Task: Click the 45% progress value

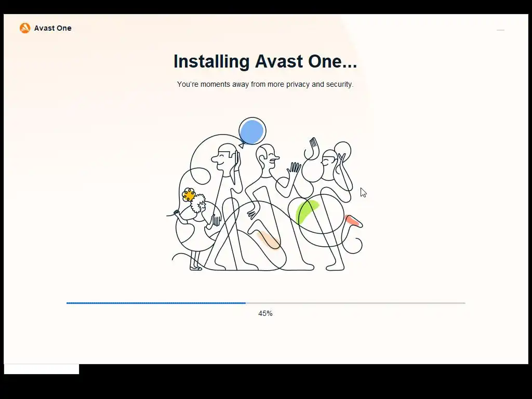Action: (265, 313)
